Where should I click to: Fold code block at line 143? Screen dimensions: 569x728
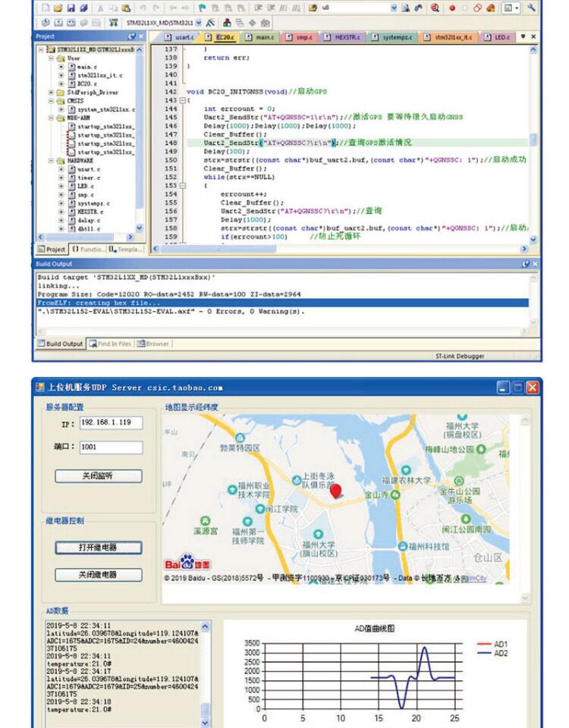click(183, 100)
